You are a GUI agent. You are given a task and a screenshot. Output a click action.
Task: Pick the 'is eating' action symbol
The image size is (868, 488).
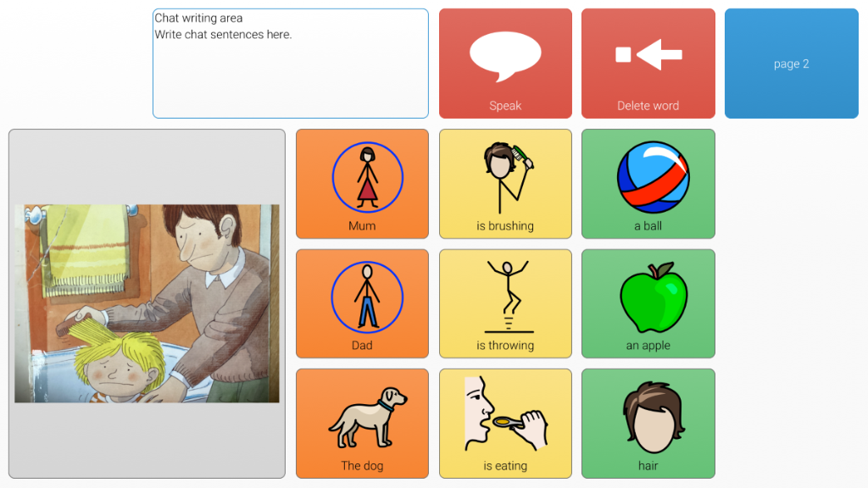505,424
